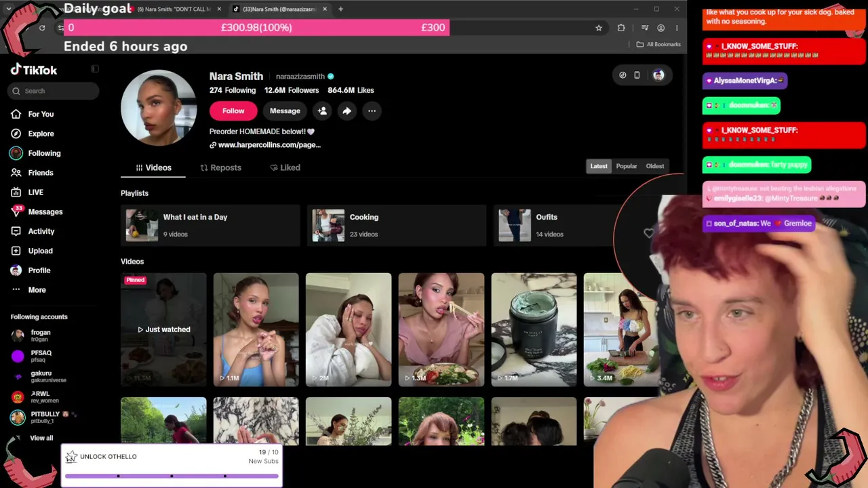The height and width of the screenshot is (488, 868).
Task: Switch to the "DON'T CALL" Nara Smith tab
Action: 176,9
